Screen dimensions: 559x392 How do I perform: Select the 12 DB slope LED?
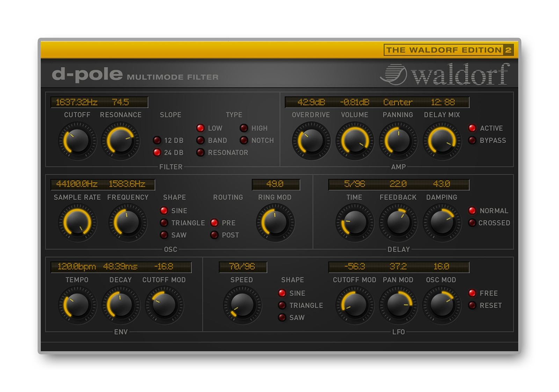[157, 140]
